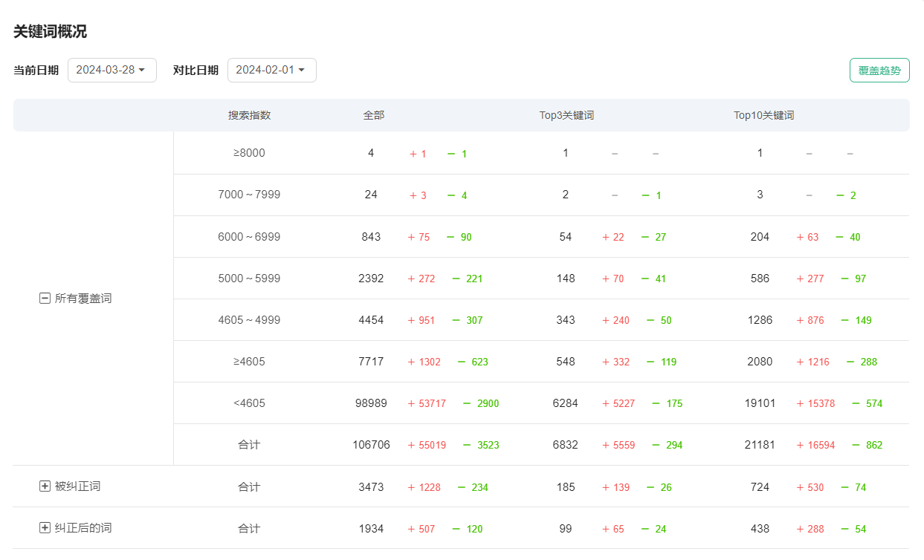Open the 当前日期 dropdown showing 2024-03-28

112,70
